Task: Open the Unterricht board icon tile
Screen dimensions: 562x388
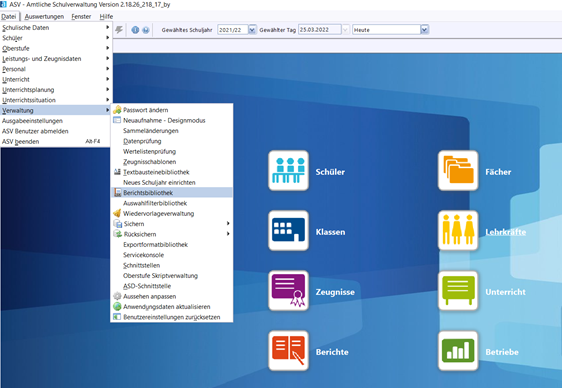Action: coord(458,291)
